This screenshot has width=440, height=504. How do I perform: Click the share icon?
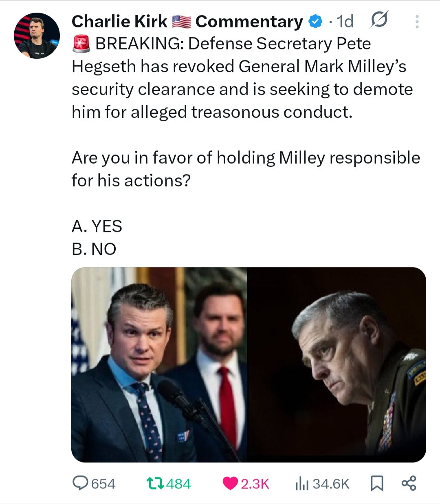(409, 483)
